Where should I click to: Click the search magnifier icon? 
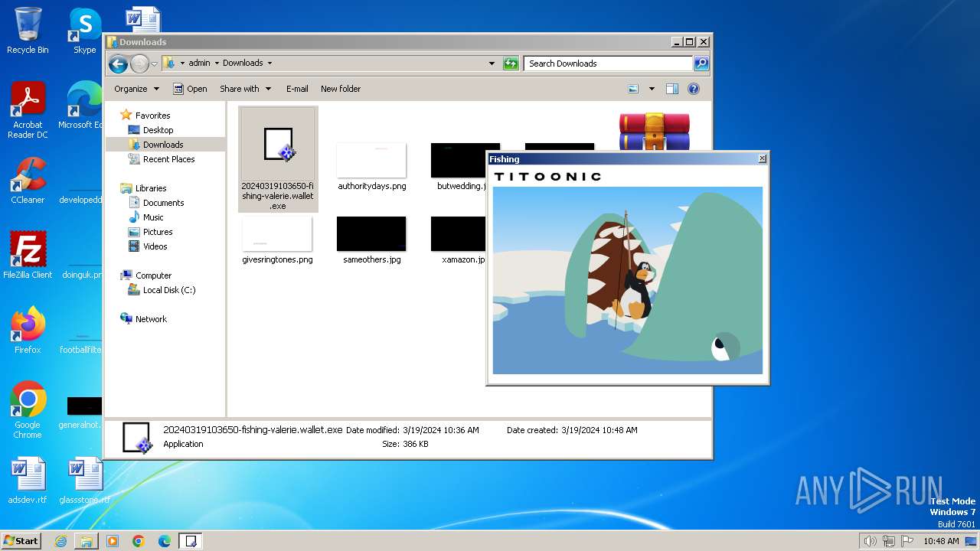[701, 64]
